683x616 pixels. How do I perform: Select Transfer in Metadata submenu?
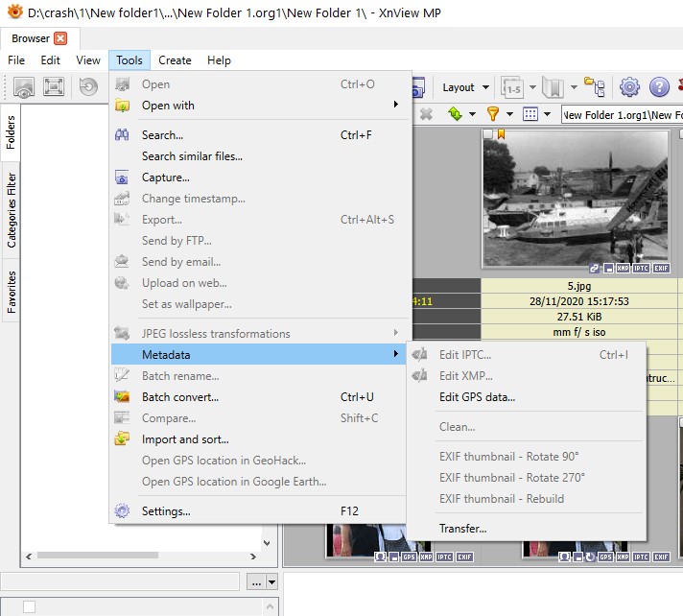point(462,529)
